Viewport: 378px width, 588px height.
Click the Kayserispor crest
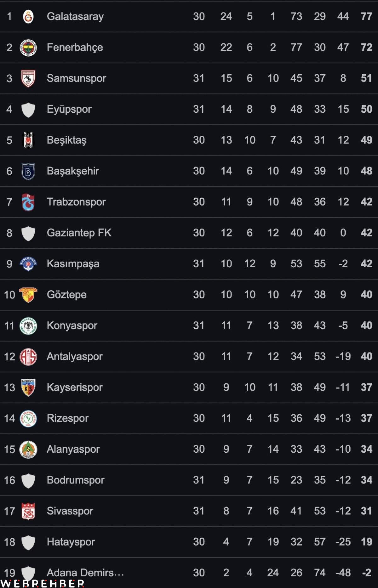point(28,387)
